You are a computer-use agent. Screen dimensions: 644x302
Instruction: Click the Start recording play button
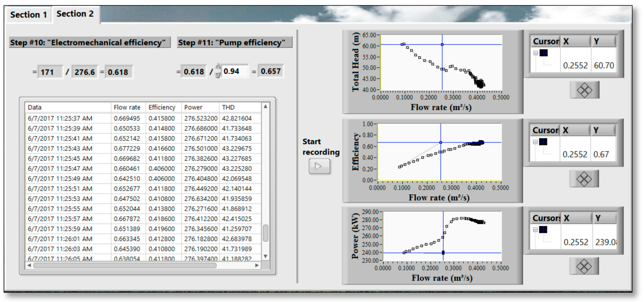pos(319,166)
